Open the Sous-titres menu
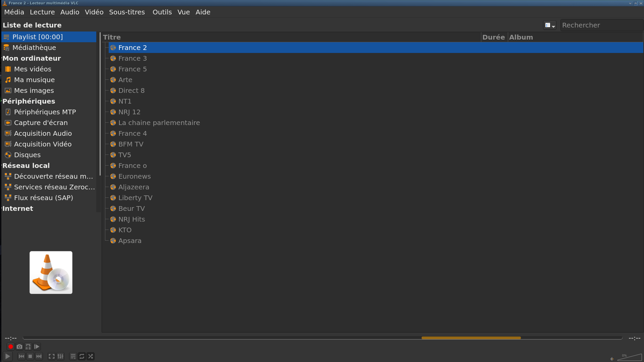Image resolution: width=644 pixels, height=362 pixels. click(127, 12)
